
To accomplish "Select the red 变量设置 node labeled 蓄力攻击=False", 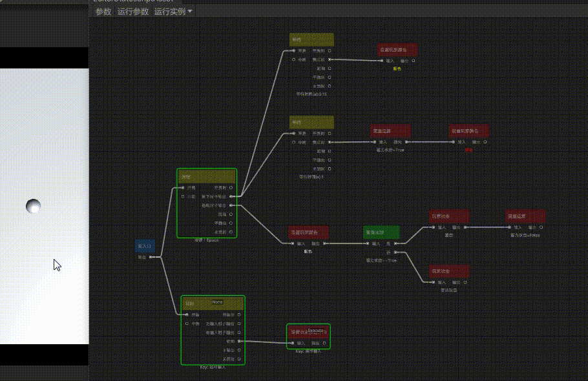I will click(x=525, y=216).
